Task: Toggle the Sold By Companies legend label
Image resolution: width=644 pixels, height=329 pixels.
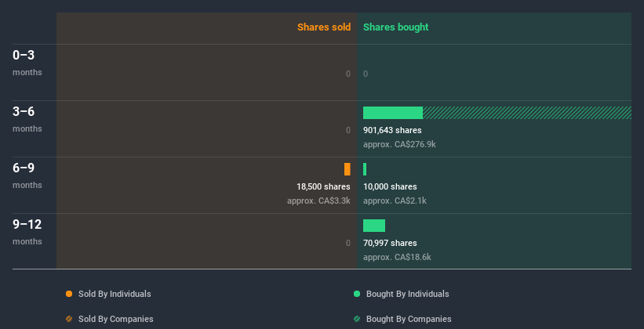Action: click(x=115, y=319)
